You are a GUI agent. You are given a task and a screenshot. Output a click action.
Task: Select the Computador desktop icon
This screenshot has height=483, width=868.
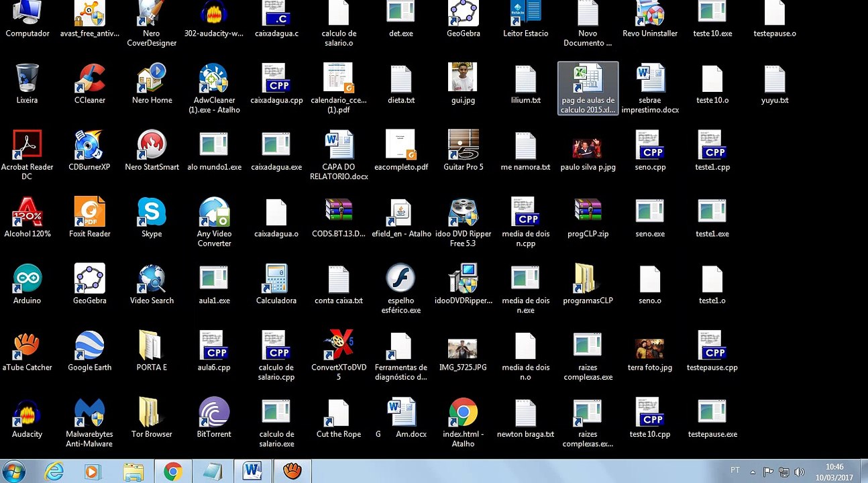[x=28, y=19]
